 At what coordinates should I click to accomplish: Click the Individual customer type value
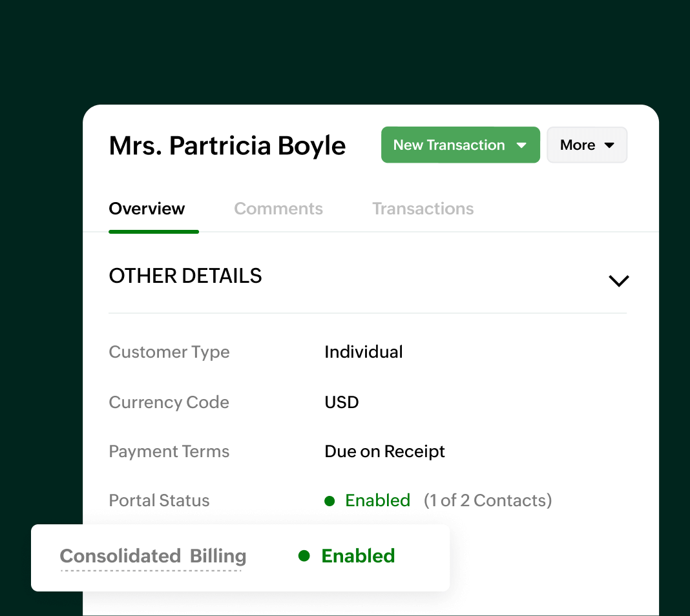pos(364,352)
